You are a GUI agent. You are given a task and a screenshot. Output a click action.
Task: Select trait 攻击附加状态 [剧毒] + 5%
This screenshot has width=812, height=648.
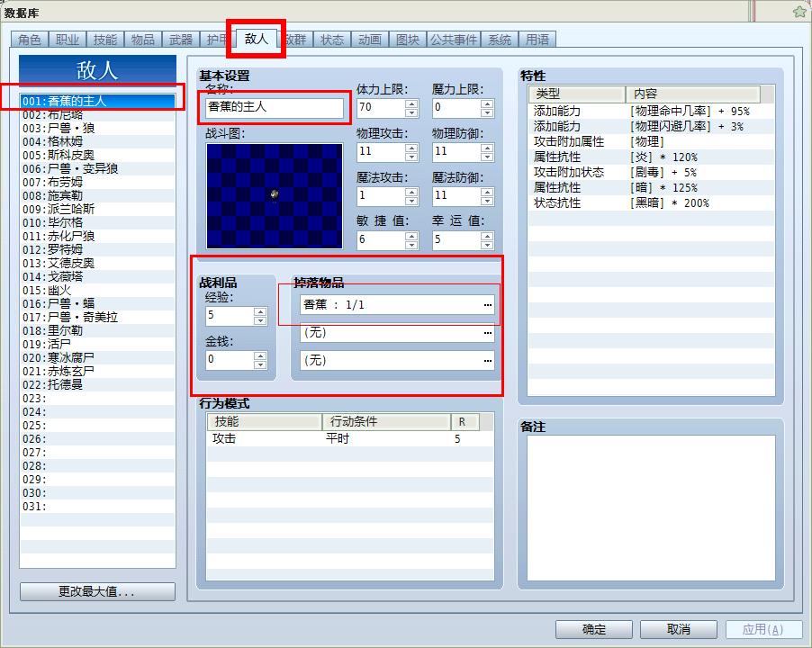(x=651, y=172)
